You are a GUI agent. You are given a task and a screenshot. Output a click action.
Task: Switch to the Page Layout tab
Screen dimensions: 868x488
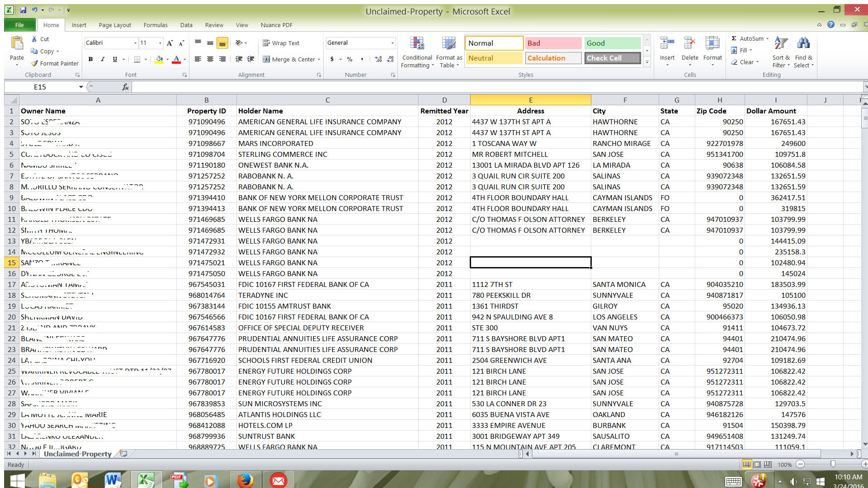tap(115, 25)
